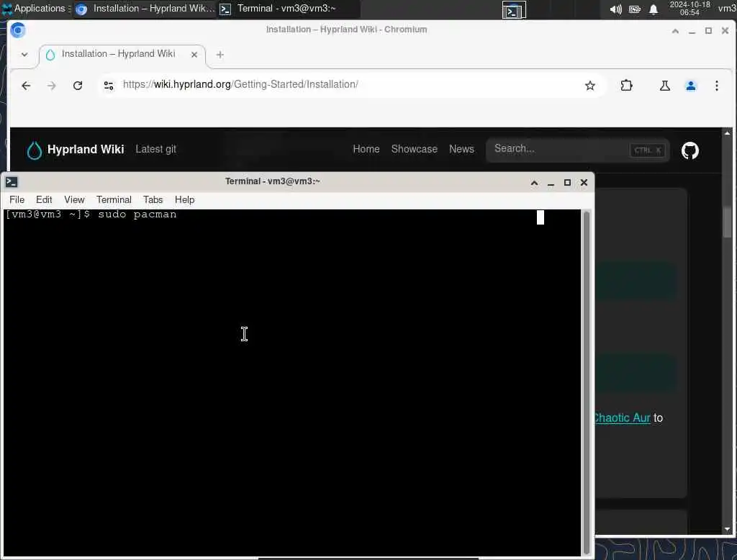Open the Terminal File menu
Screen dimensions: 737x560
(17, 200)
